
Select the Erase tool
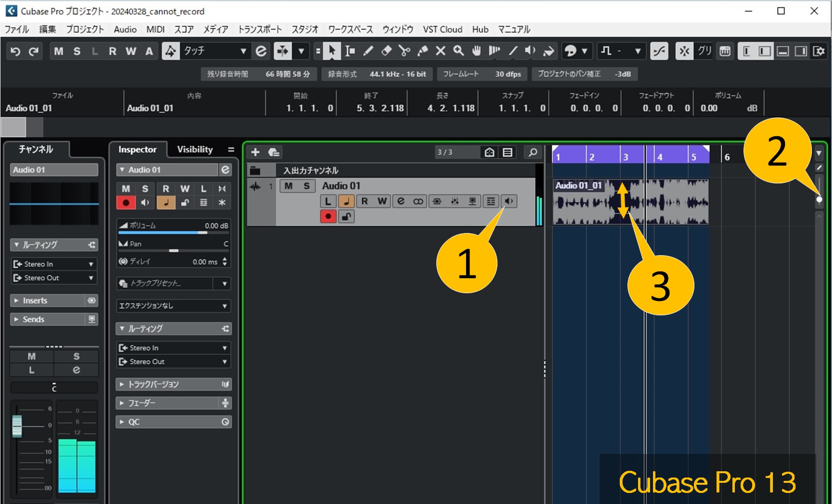[x=386, y=51]
